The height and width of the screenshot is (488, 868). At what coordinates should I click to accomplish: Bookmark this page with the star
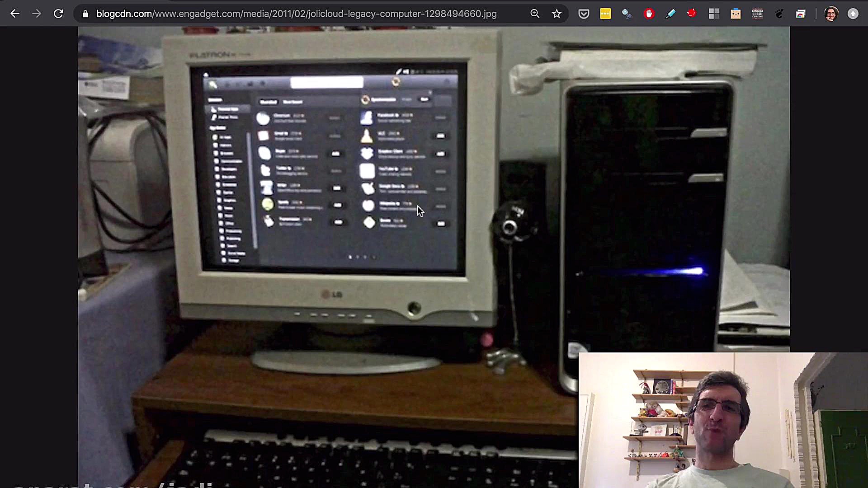pyautogui.click(x=557, y=14)
